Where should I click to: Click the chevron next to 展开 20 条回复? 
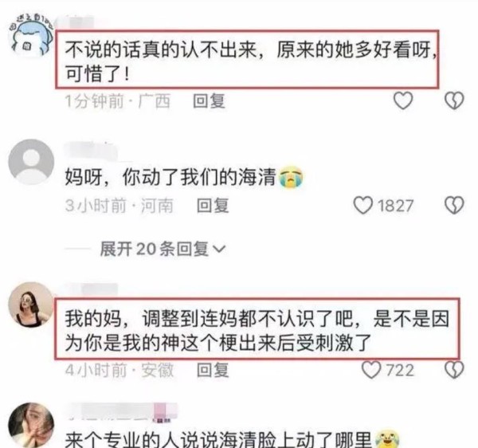(219, 250)
